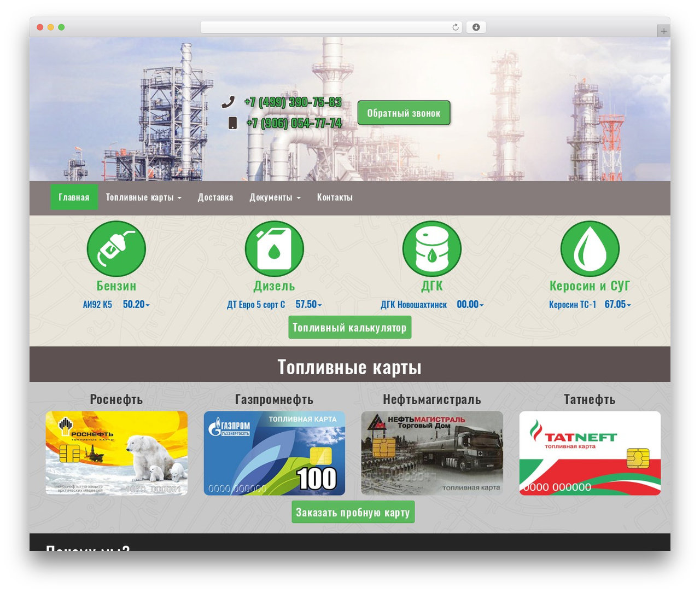Click Заказать пробную карту button
The image size is (700, 593).
tap(353, 512)
